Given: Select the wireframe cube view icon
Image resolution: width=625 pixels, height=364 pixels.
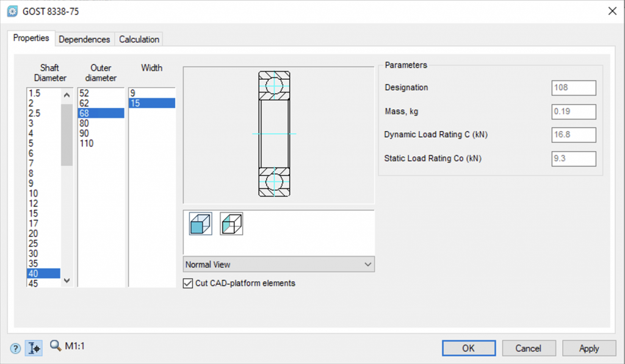Looking at the screenshot, I should pyautogui.click(x=231, y=224).
